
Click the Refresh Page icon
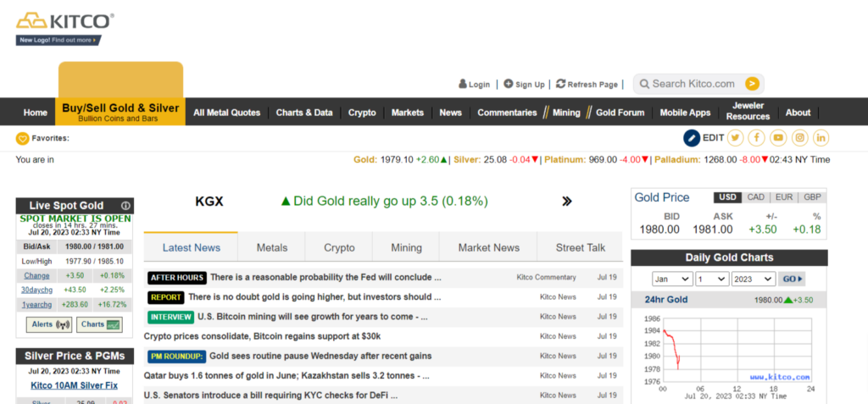561,84
